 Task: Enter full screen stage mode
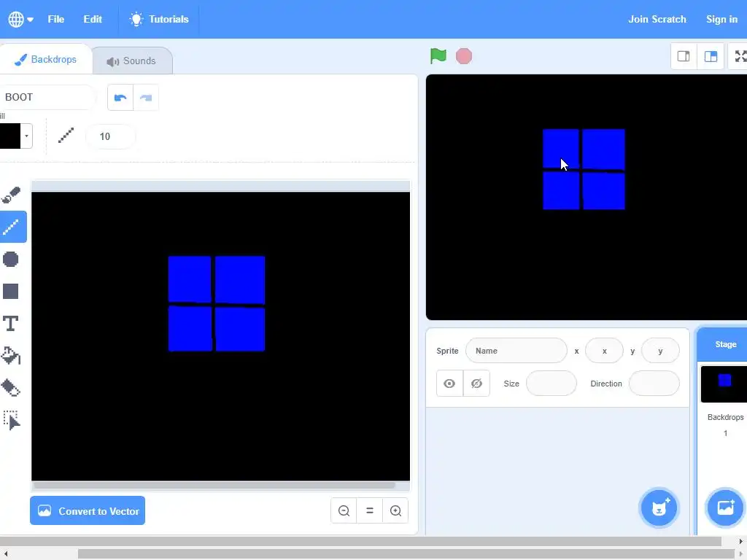[740, 56]
